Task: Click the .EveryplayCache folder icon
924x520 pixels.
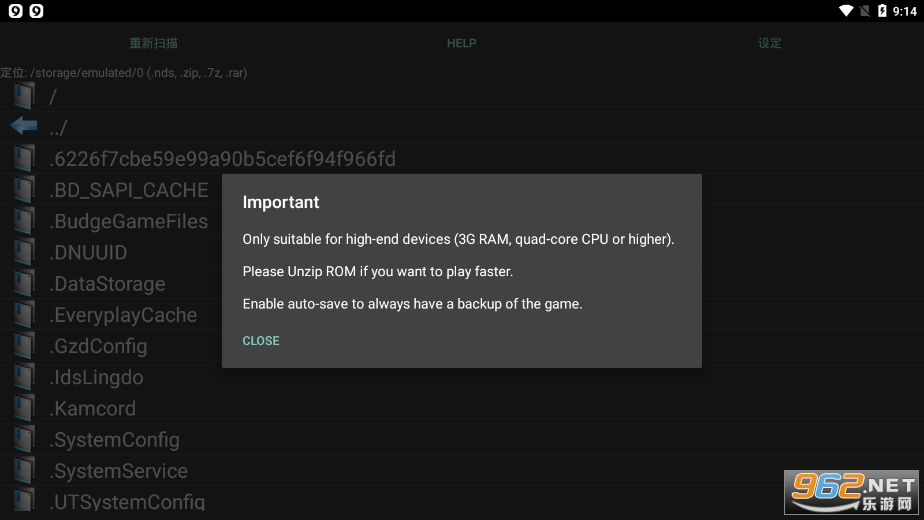Action: point(24,315)
